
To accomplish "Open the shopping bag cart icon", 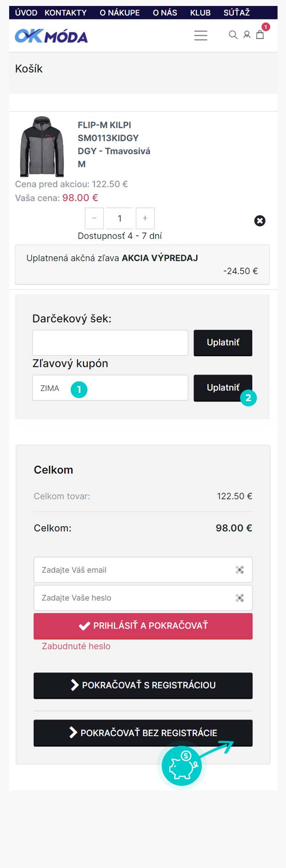I will [x=260, y=34].
